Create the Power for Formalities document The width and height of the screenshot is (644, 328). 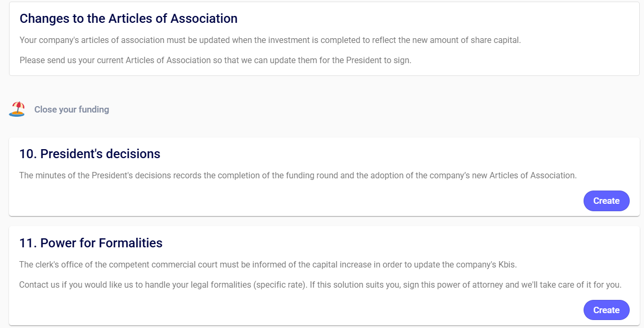point(606,310)
